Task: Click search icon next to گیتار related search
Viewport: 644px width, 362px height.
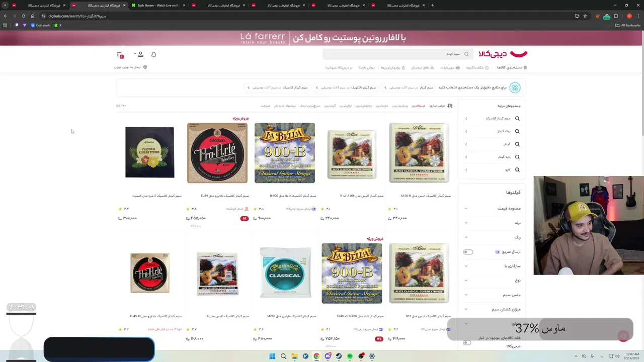Action: [x=517, y=144]
